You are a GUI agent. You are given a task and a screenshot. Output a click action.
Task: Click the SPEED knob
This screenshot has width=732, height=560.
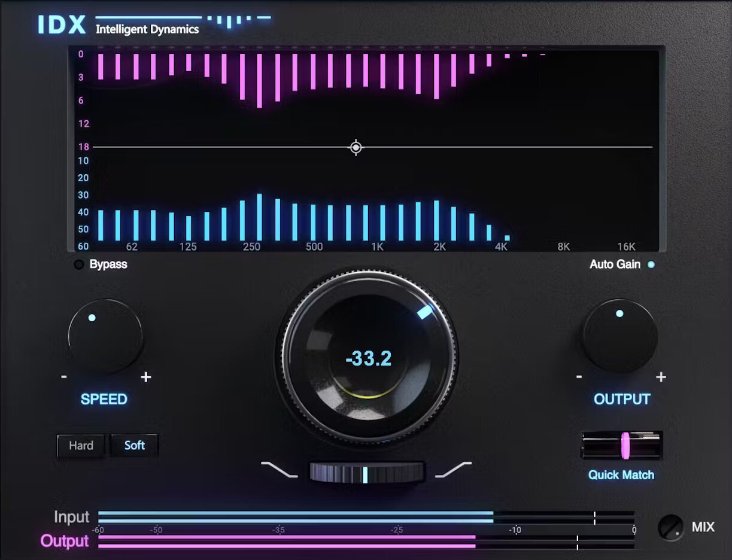[105, 336]
